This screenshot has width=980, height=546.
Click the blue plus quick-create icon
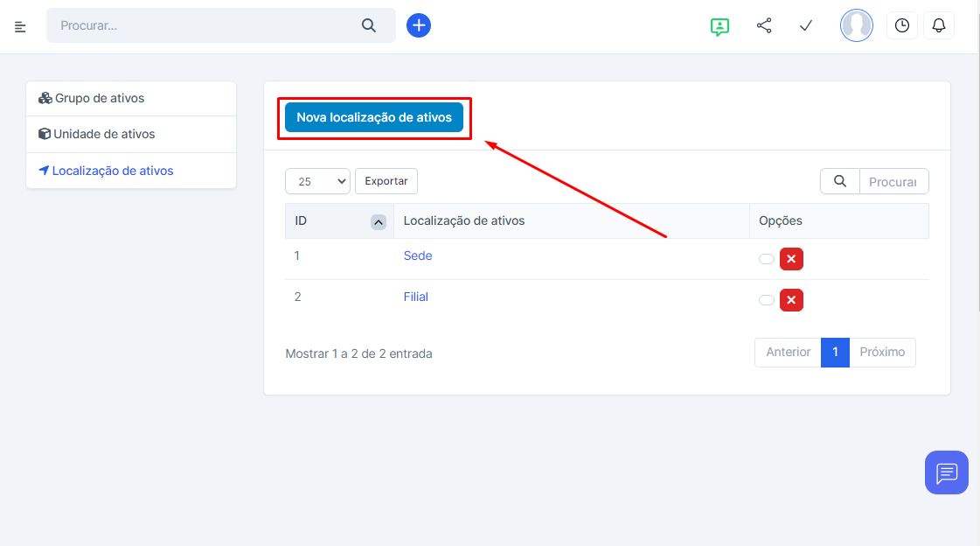pyautogui.click(x=419, y=25)
